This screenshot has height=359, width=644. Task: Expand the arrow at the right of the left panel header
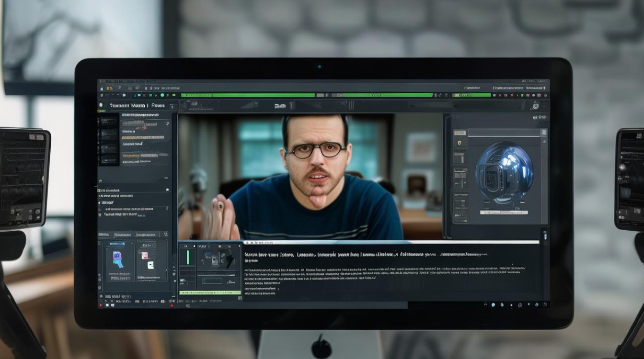point(172,106)
